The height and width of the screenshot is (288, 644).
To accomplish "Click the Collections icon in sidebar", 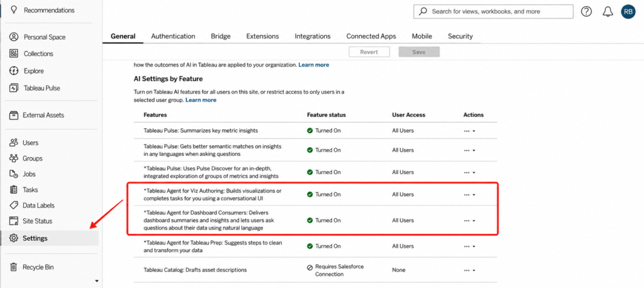I will tap(14, 53).
